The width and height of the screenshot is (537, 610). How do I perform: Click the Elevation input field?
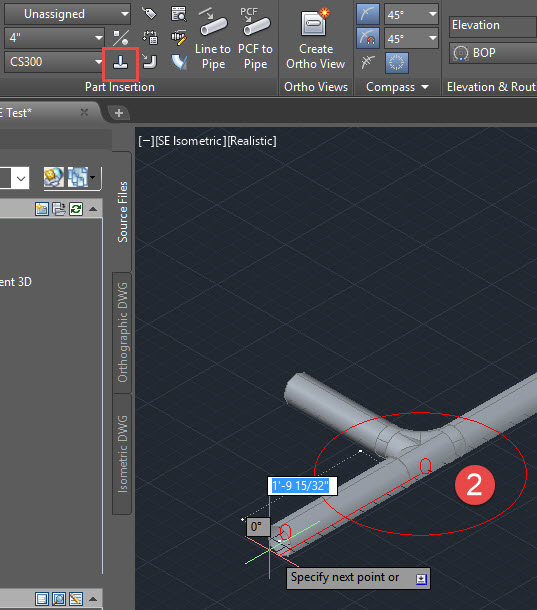coord(493,26)
